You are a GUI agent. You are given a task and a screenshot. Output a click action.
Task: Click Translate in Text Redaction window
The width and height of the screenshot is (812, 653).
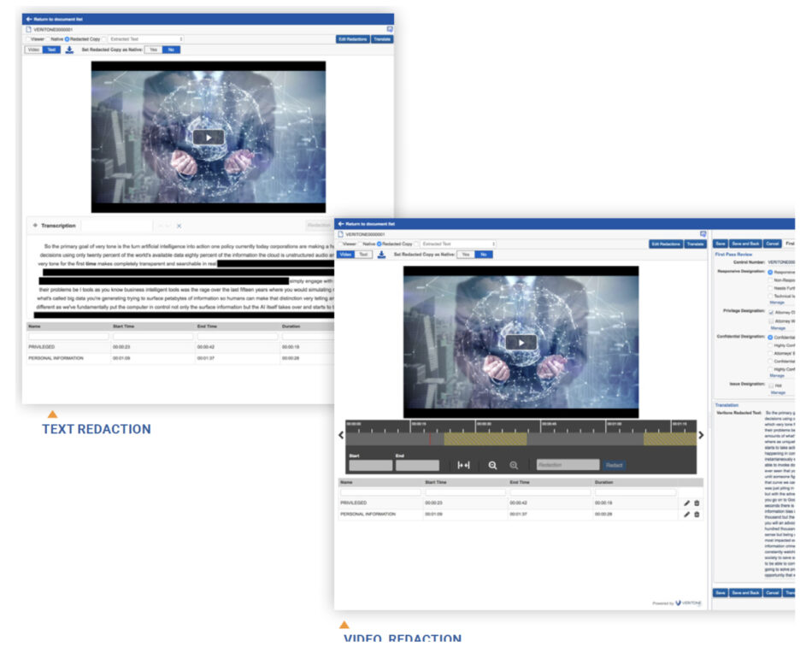point(382,38)
